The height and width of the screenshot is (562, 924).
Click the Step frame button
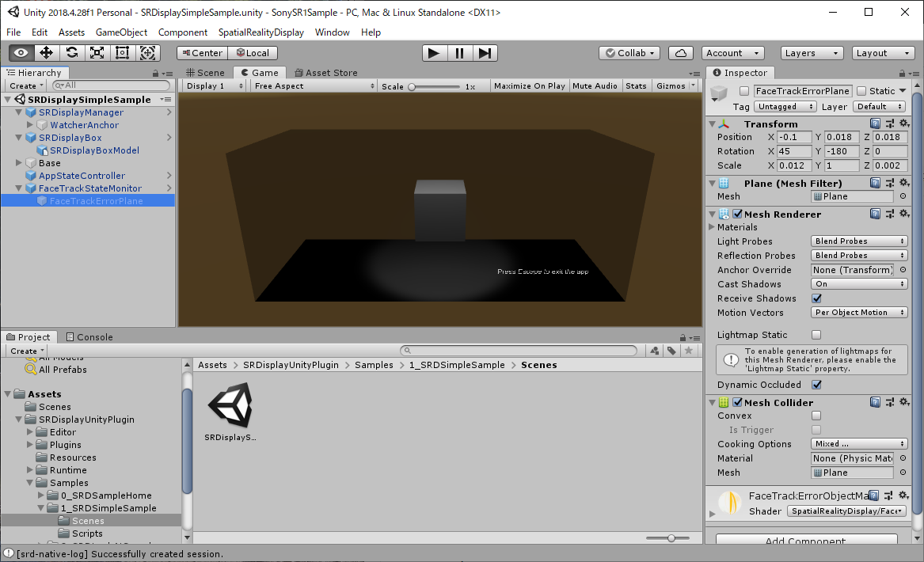[485, 53]
